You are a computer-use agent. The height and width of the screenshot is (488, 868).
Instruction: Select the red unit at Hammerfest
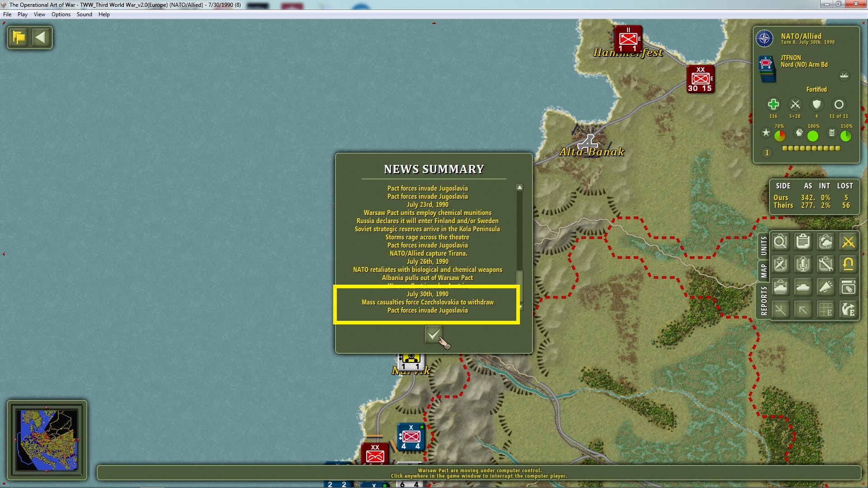tap(628, 39)
